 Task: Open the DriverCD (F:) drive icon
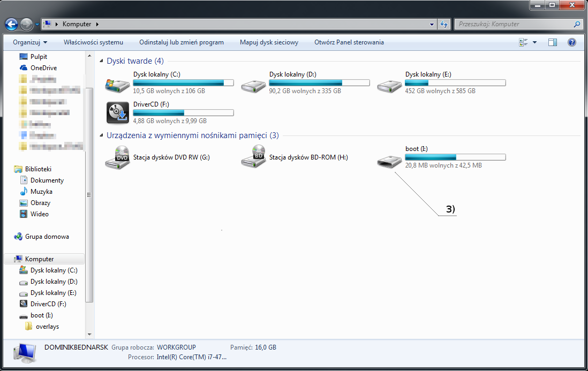click(117, 112)
